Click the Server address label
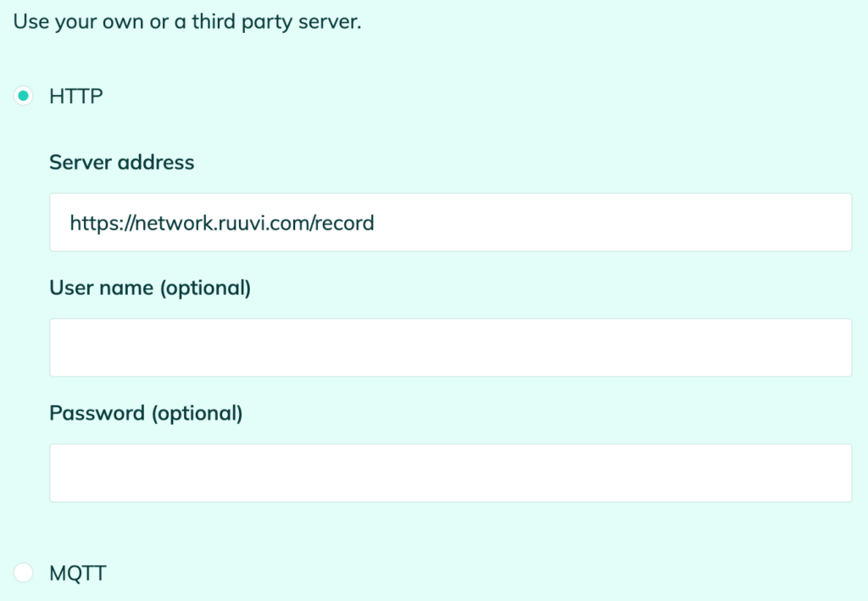This screenshot has width=868, height=601. pyautogui.click(x=122, y=162)
